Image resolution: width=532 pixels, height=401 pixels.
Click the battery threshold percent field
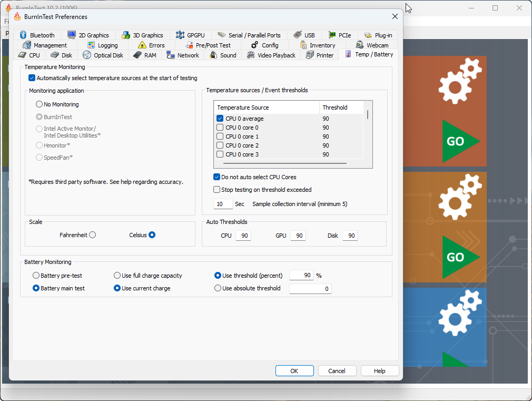coord(301,275)
